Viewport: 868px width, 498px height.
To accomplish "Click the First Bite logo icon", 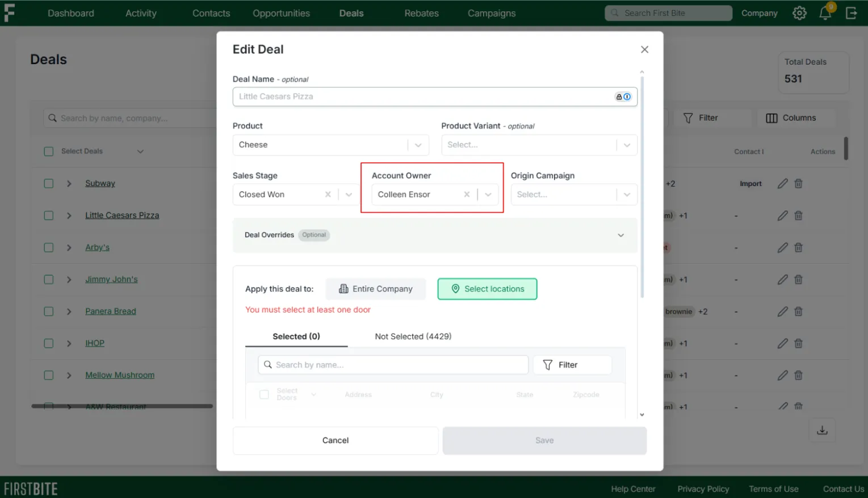I will [10, 12].
